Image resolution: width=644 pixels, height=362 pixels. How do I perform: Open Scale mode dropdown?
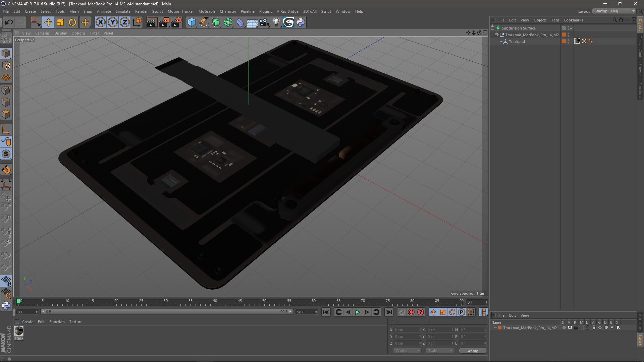pos(440,351)
